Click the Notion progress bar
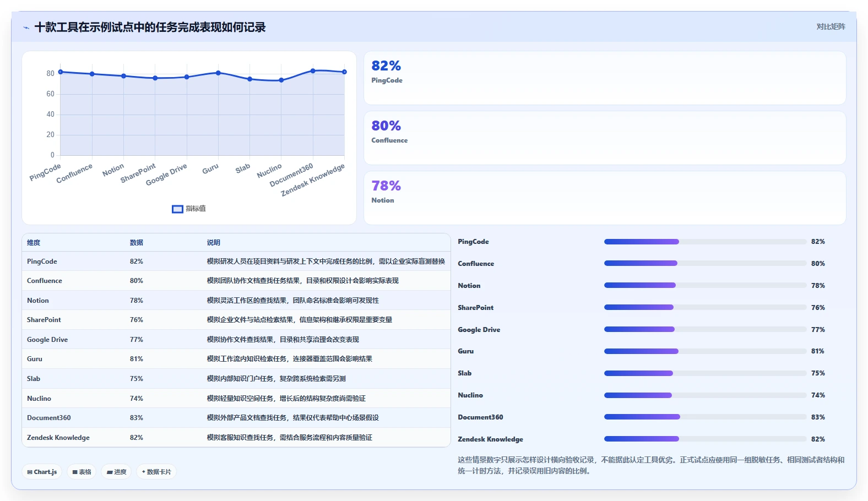 pos(706,285)
